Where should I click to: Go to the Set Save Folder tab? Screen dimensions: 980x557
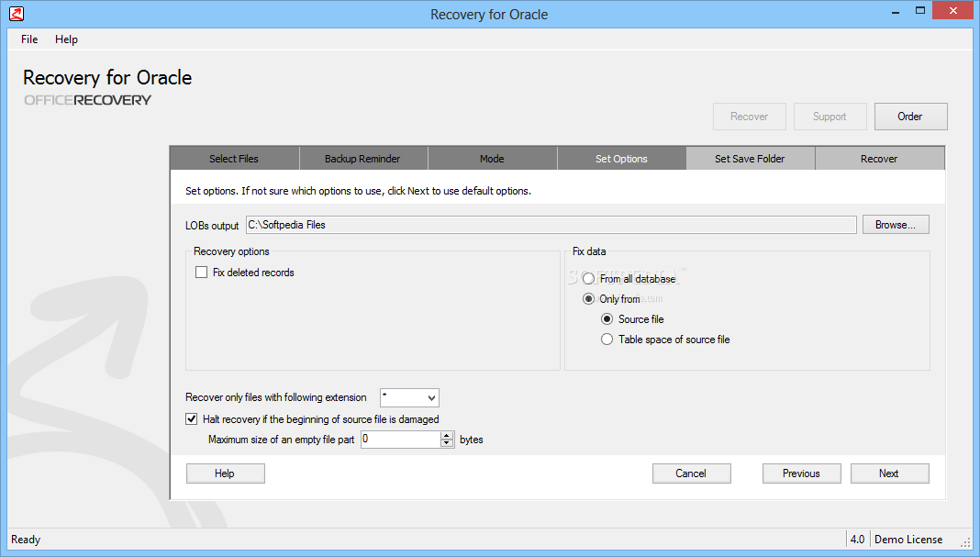pyautogui.click(x=750, y=159)
